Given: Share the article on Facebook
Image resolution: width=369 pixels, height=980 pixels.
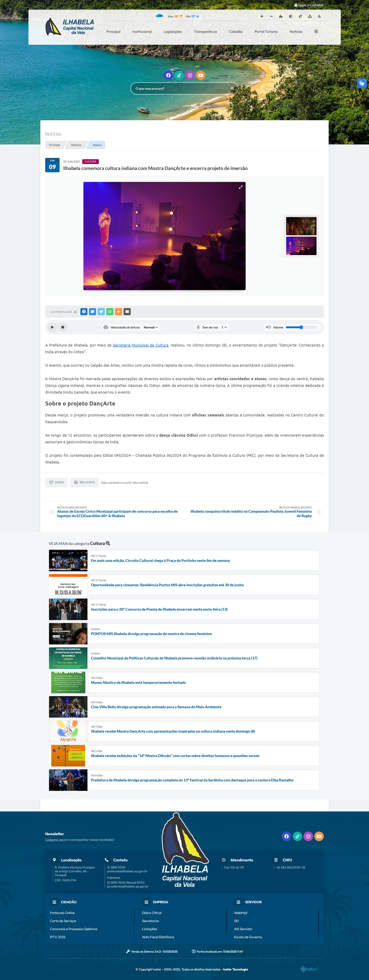Looking at the screenshot, I should [84, 311].
